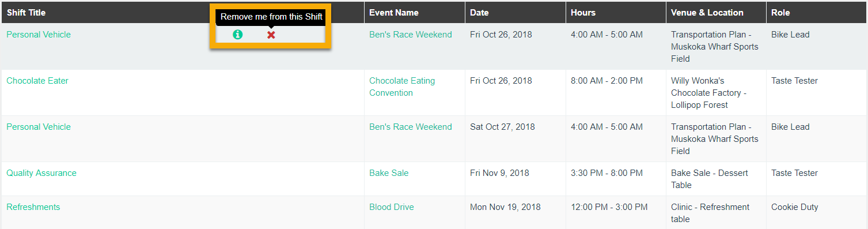Click the Event Name column header

(394, 12)
